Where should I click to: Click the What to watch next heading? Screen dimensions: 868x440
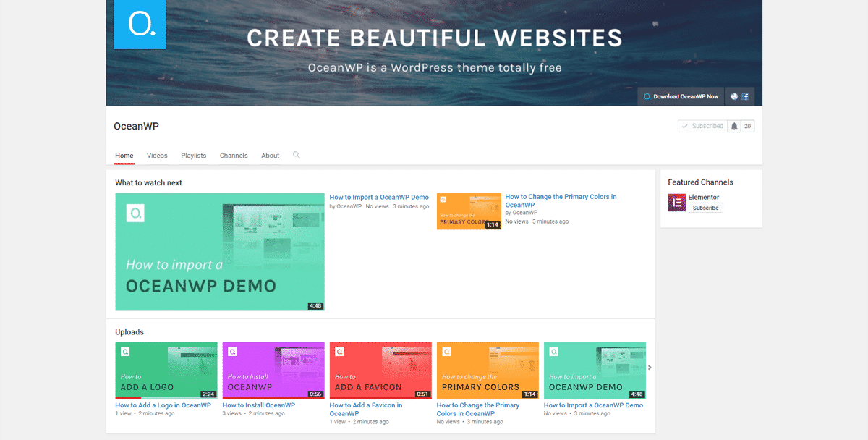[x=148, y=183]
